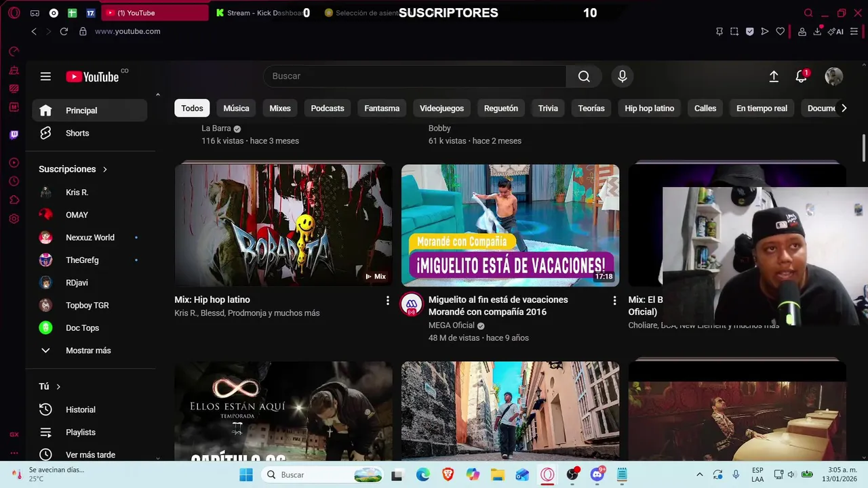The height and width of the screenshot is (488, 868).
Task: Open the upload video icon
Action: coord(774,77)
